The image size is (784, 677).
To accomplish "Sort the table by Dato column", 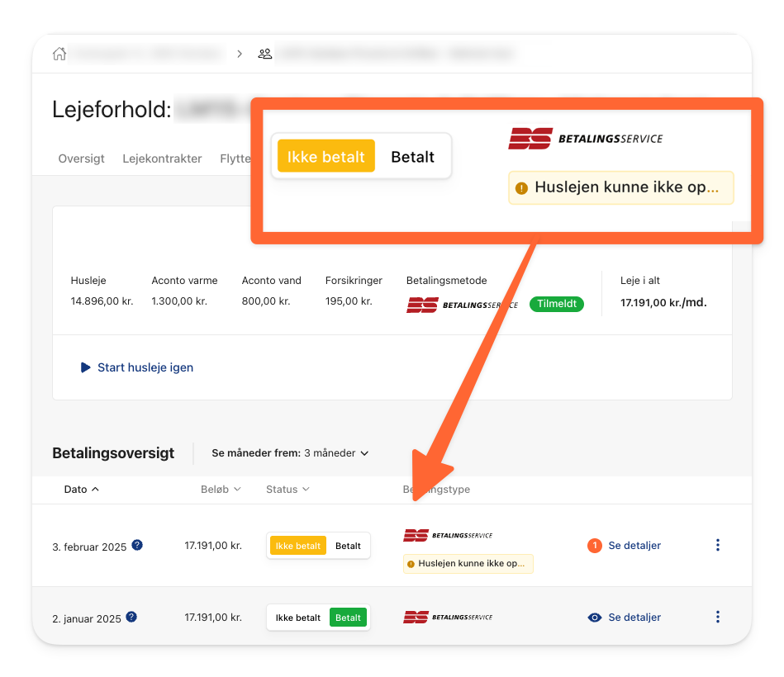I will [82, 489].
